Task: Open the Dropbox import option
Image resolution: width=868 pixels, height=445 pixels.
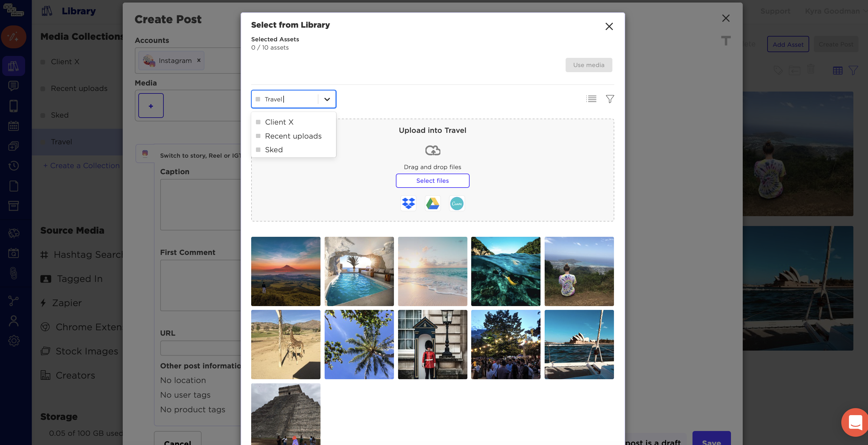Action: click(408, 203)
